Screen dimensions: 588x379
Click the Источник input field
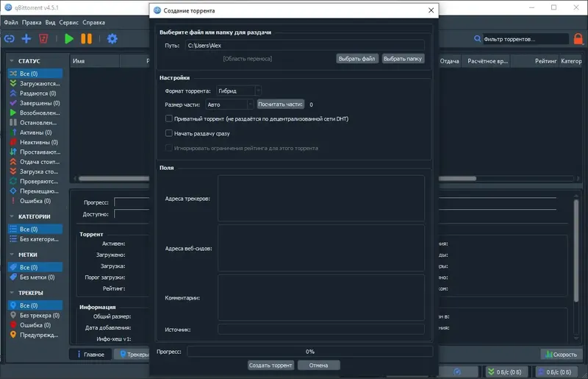point(321,330)
